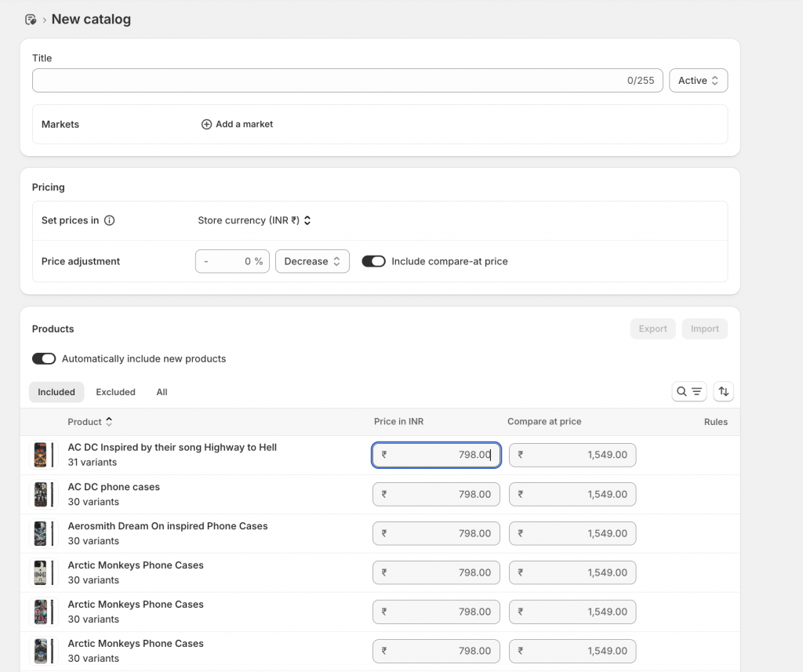Open the search and filter products tool
The width and height of the screenshot is (803, 672).
[x=689, y=391]
